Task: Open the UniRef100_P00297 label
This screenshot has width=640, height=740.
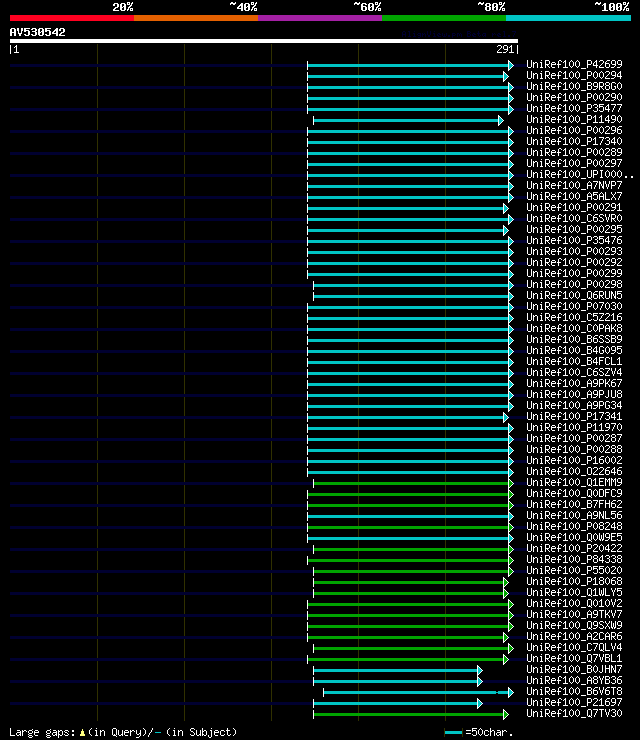Action: (x=574, y=163)
